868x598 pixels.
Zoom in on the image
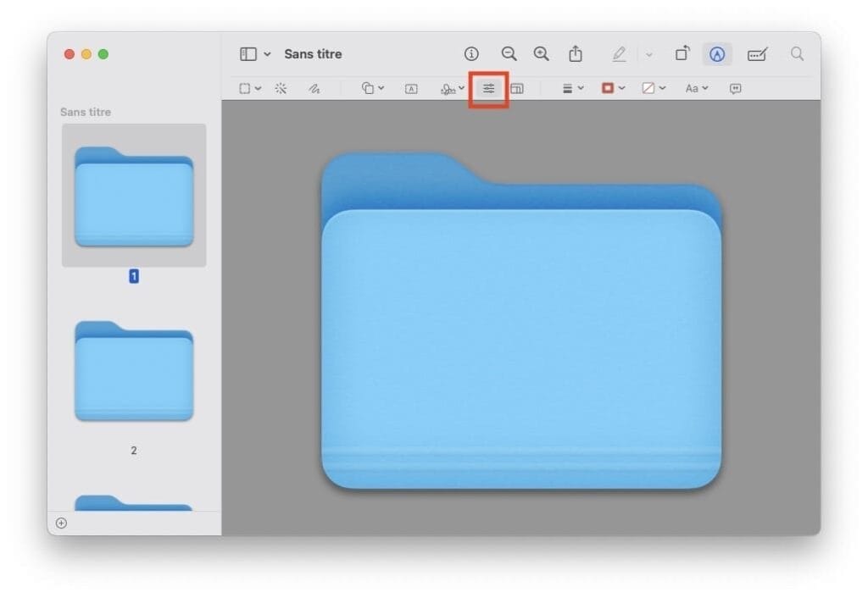(541, 54)
